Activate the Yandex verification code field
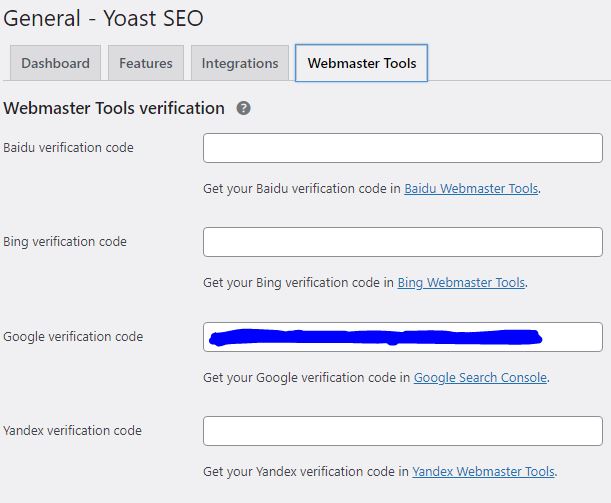The width and height of the screenshot is (611, 503). 402,431
